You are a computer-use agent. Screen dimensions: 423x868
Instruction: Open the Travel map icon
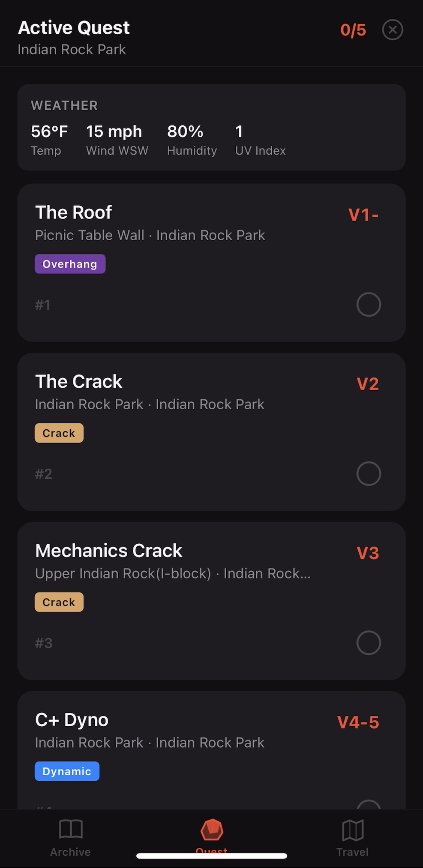click(x=352, y=830)
